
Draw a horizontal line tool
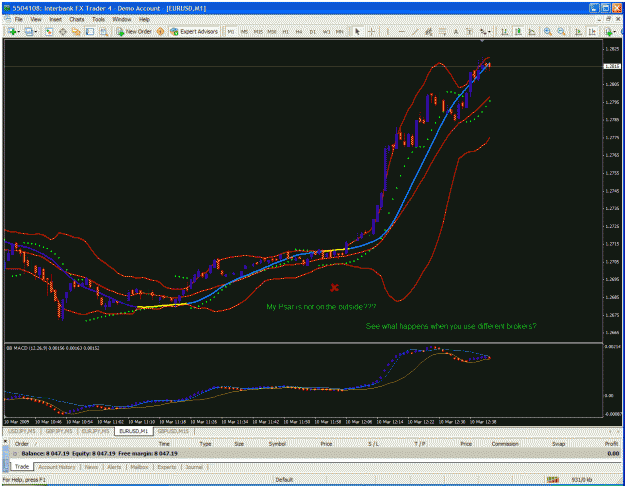pos(401,31)
